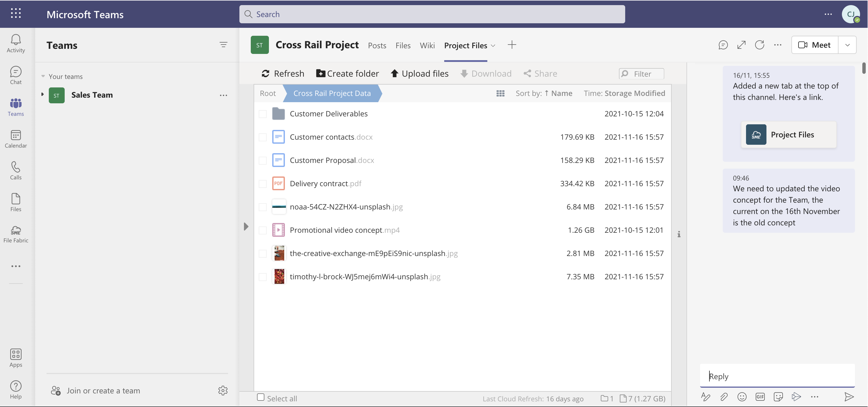Open the GIF picker
This screenshot has width=868, height=407.
[760, 397]
